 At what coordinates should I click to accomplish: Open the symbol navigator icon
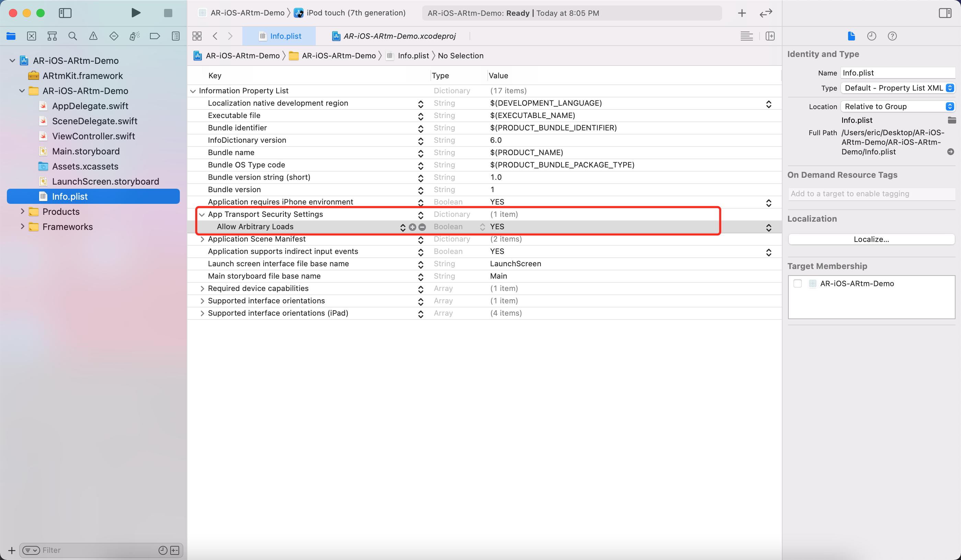[x=52, y=36]
